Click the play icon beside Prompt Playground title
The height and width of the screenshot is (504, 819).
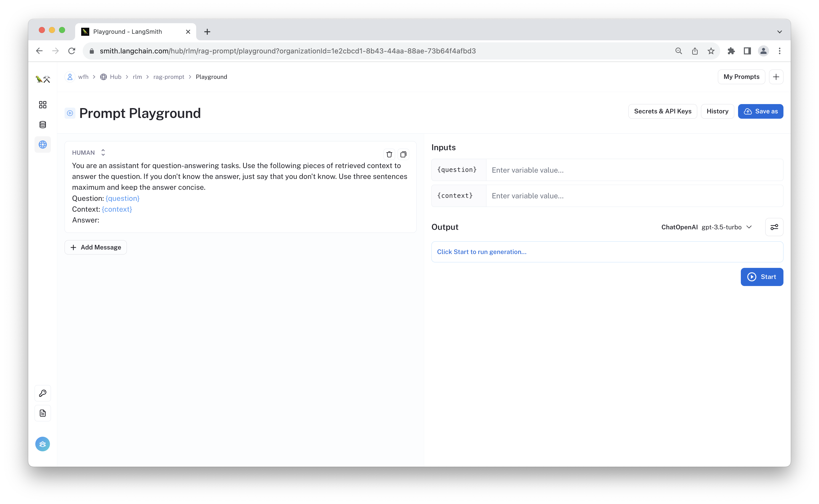point(70,113)
